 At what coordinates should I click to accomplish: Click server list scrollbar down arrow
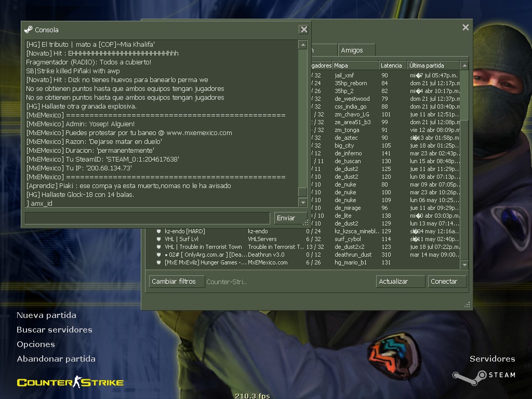pos(464,264)
